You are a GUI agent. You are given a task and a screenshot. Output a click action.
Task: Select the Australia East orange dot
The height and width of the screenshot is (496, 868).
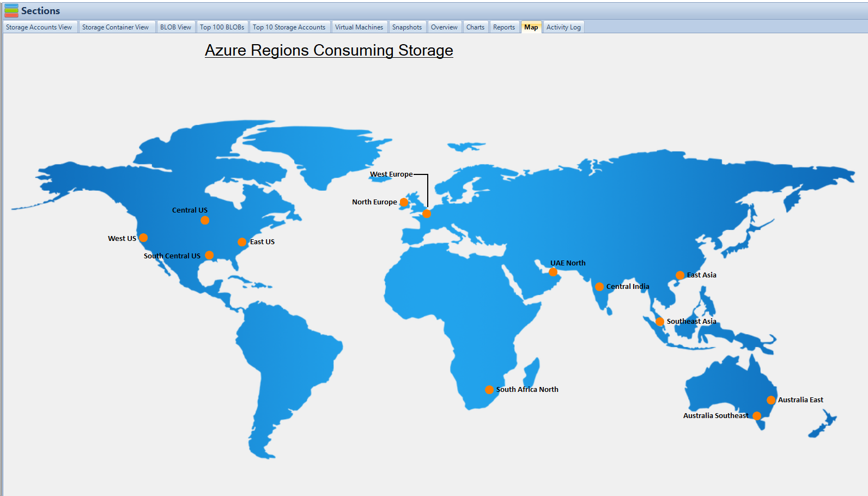click(x=771, y=400)
